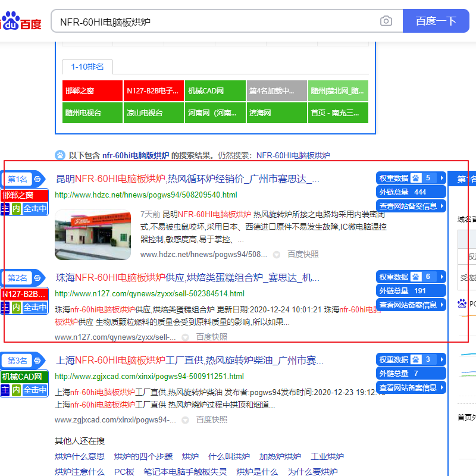Click the 滨海网 ranking cell
Image resolution: width=476 pixels, height=476 pixels.
(277, 113)
